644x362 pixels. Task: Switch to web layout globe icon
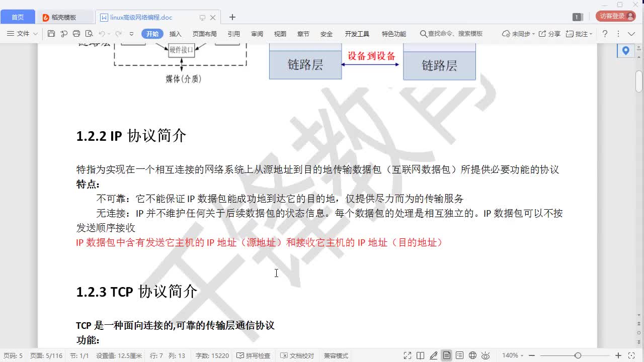pos(472,355)
